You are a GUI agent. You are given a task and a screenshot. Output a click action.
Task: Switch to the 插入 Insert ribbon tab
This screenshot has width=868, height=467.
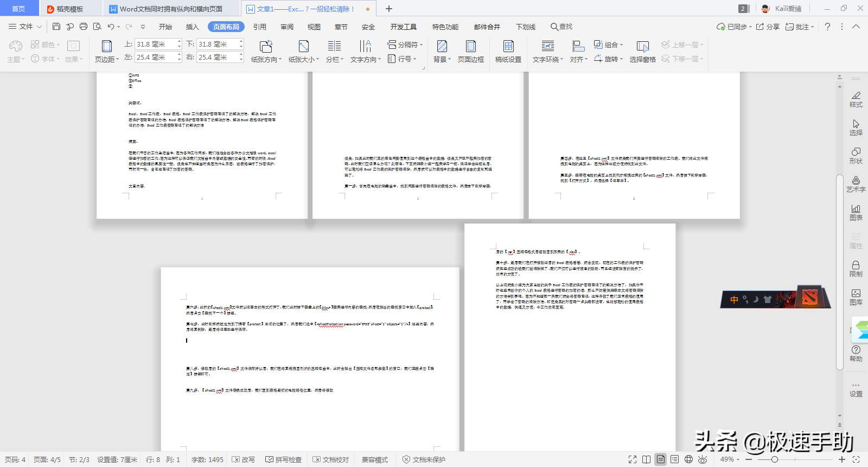(x=192, y=27)
